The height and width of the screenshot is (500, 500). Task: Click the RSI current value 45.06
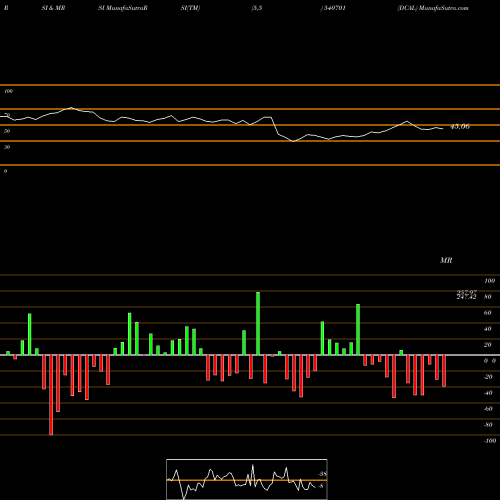[460, 127]
